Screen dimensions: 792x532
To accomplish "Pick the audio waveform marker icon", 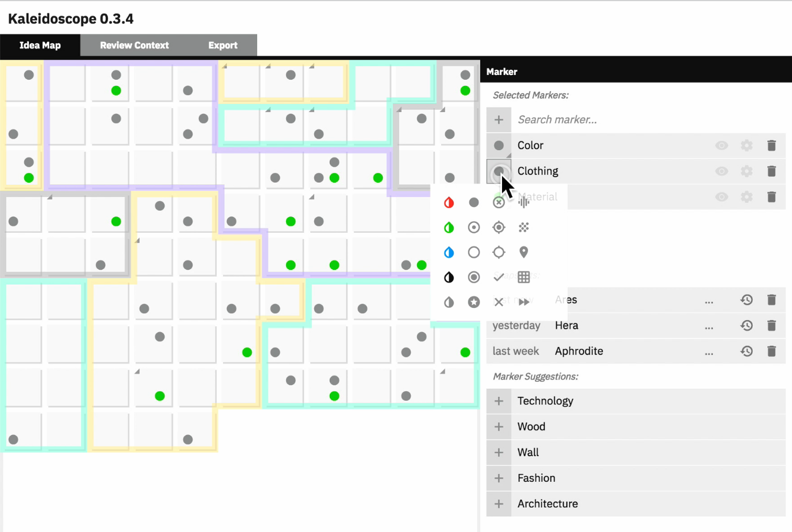I will (523, 202).
